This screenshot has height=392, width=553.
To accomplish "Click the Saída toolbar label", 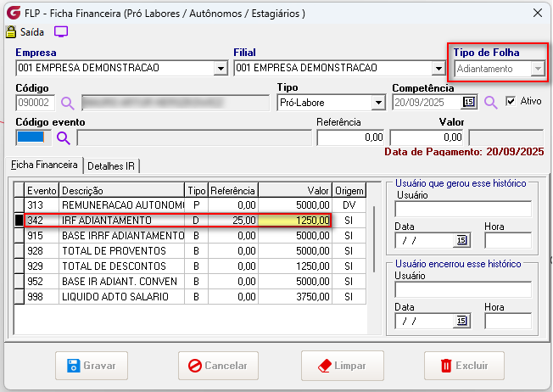I will point(32,32).
